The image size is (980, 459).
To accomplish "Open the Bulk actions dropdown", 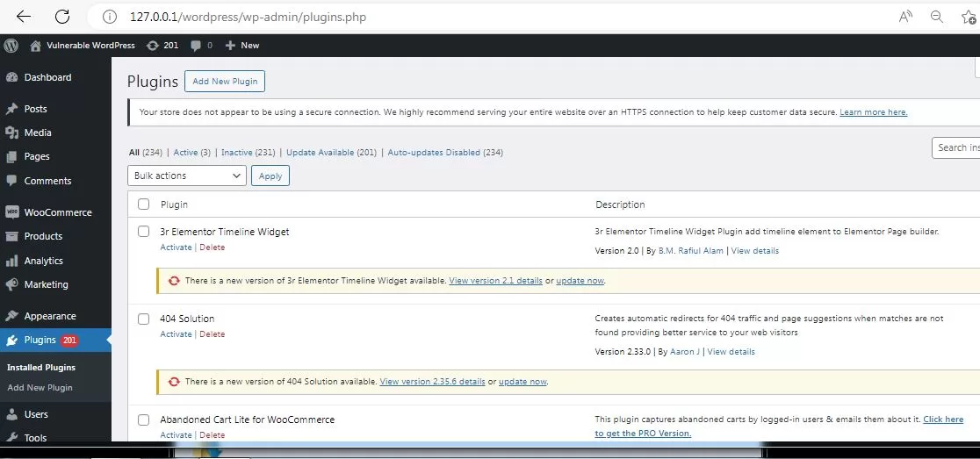I will (187, 176).
